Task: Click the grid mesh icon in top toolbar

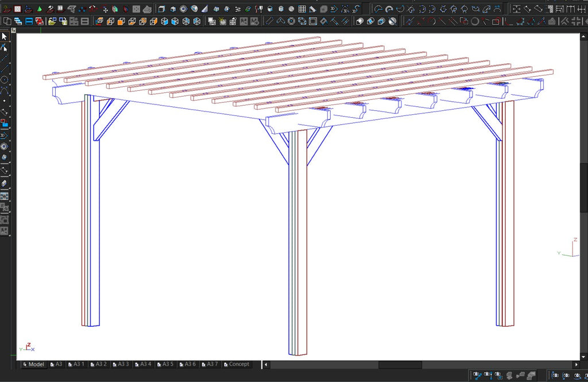Action: 302,9
